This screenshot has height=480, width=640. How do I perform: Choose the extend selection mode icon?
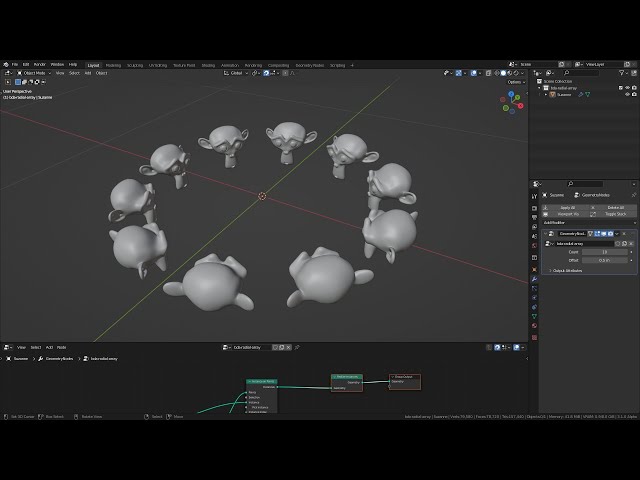click(x=24, y=82)
